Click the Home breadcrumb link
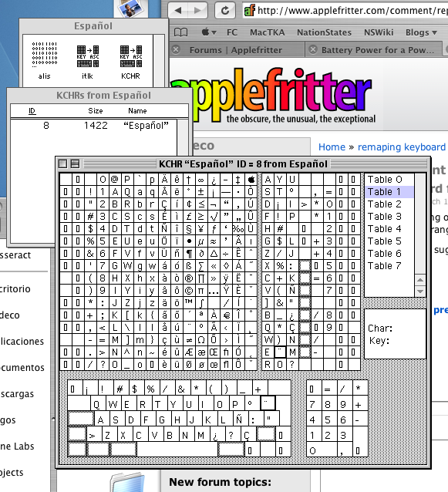Image resolution: width=448 pixels, height=492 pixels. tap(332, 147)
